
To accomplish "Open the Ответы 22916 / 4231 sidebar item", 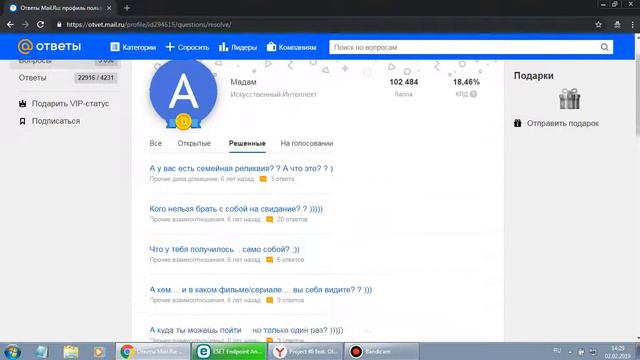I will pos(67,78).
